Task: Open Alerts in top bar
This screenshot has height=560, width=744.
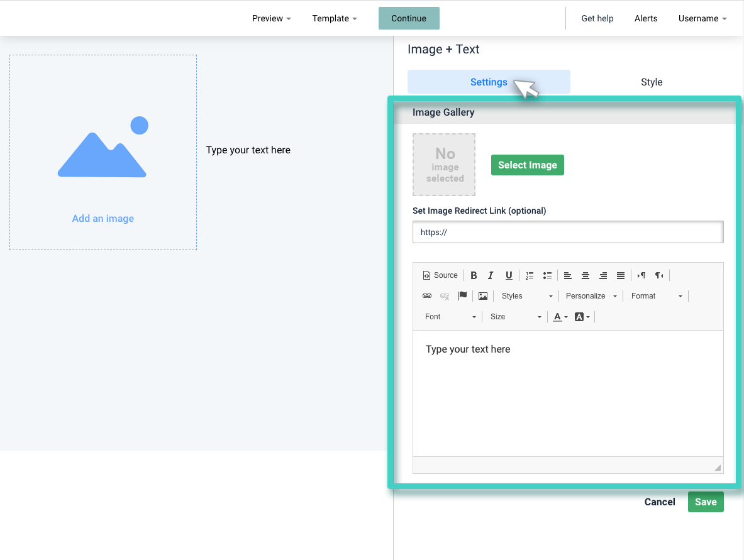Action: (x=646, y=18)
